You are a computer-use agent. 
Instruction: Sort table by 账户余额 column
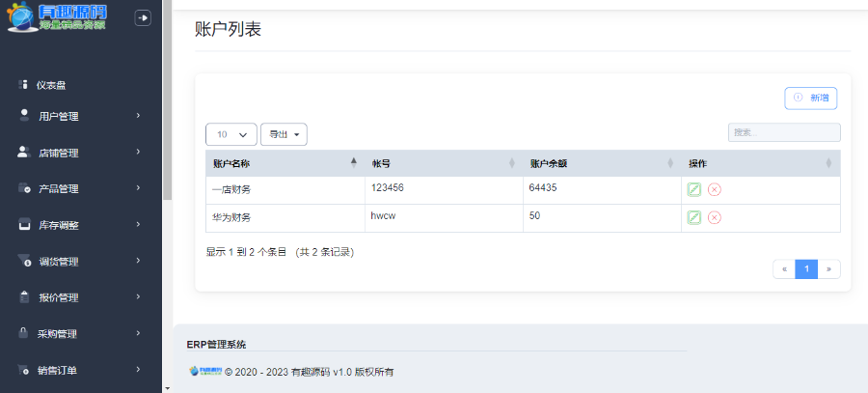click(600, 163)
